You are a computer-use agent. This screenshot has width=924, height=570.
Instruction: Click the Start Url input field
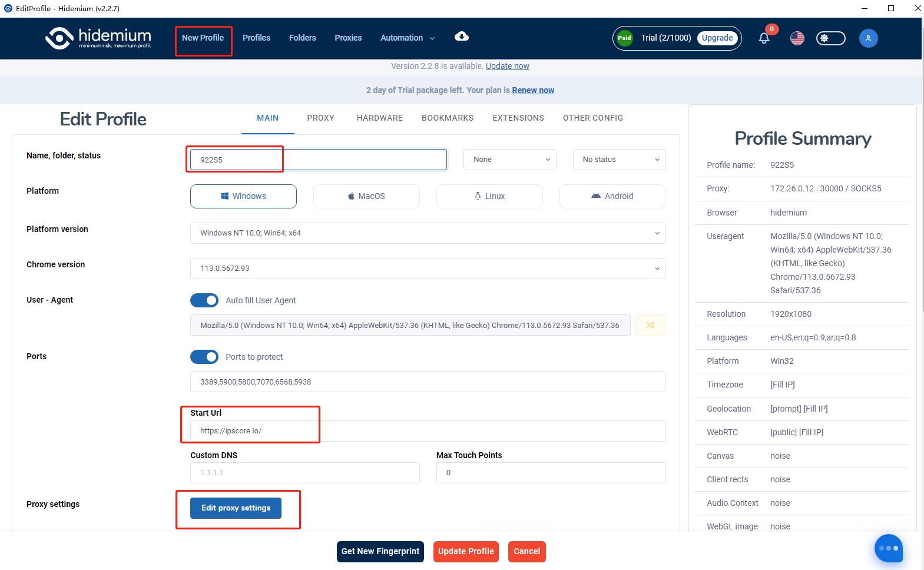pyautogui.click(x=428, y=431)
